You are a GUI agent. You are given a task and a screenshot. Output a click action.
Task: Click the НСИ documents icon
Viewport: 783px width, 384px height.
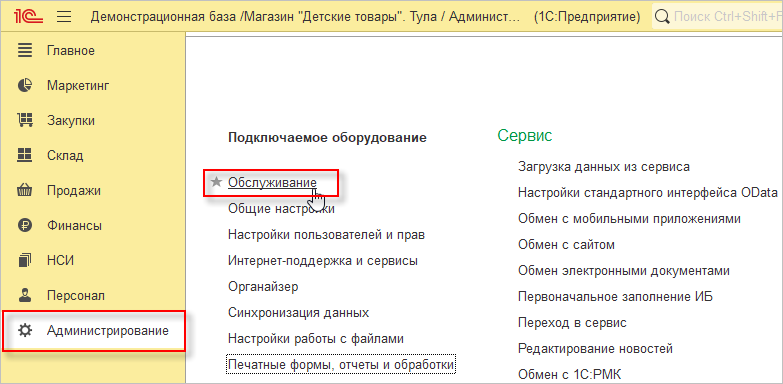[x=24, y=260]
